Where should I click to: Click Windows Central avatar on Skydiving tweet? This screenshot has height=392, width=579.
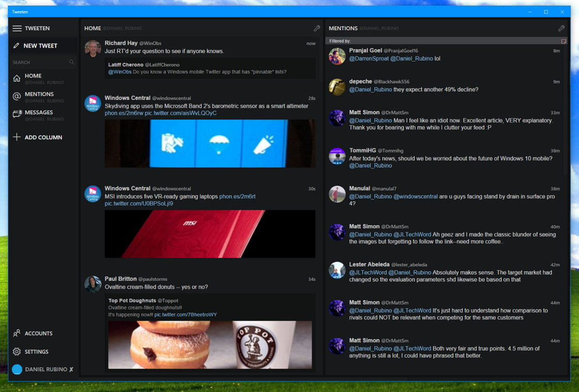pyautogui.click(x=93, y=103)
